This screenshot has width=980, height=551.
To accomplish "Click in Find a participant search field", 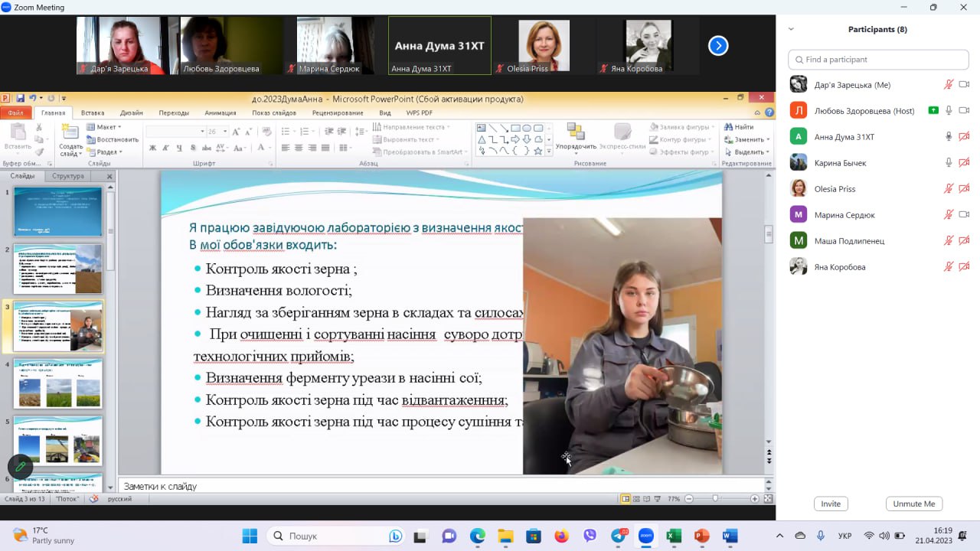I will (878, 60).
